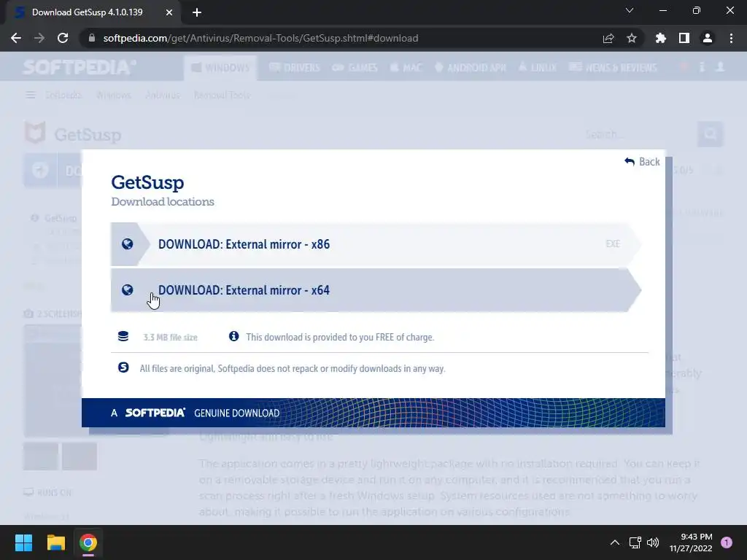This screenshot has height=560, width=747.
Task: Select the Download GetSusp 4.1.0.139 tab
Action: coord(90,12)
